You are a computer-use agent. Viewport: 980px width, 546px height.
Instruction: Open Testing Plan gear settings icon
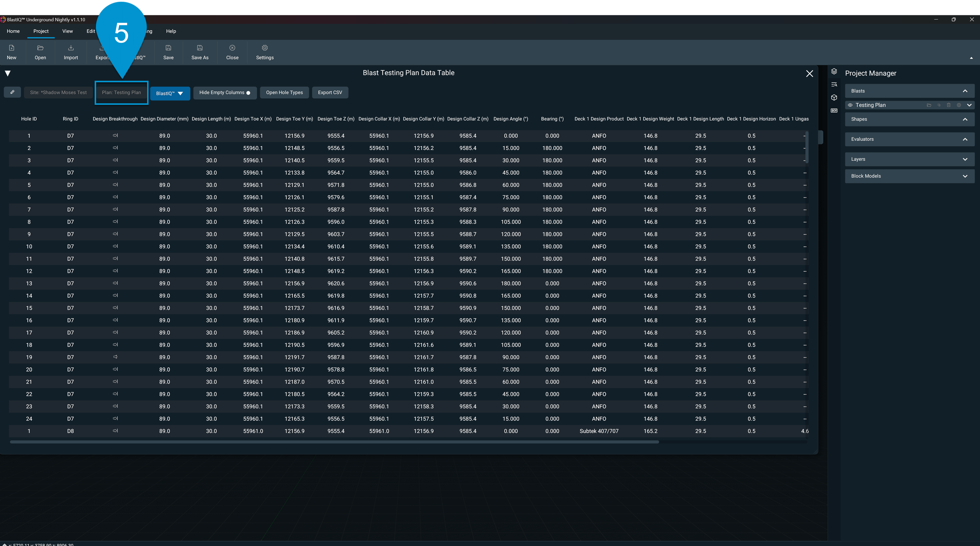(x=959, y=105)
